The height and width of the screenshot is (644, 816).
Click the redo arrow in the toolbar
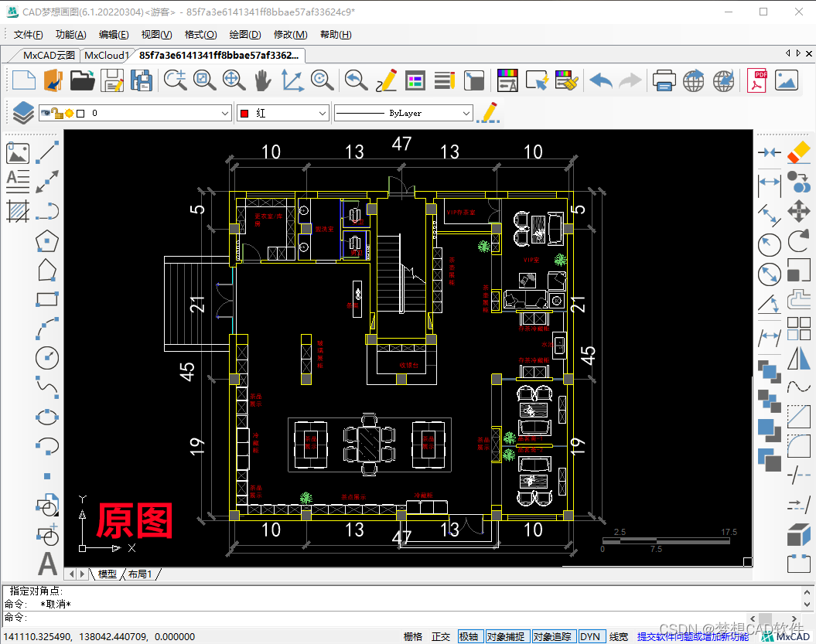(x=630, y=80)
